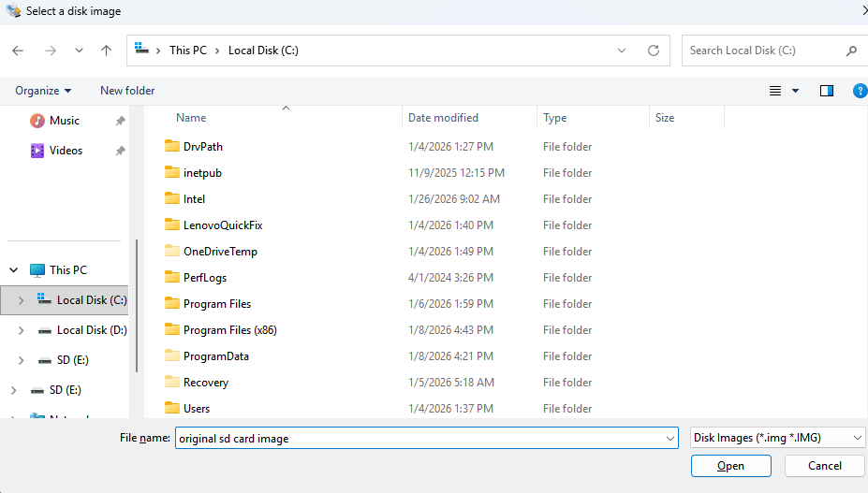Collapse the This PC tree node
868x493 pixels.
click(14, 270)
